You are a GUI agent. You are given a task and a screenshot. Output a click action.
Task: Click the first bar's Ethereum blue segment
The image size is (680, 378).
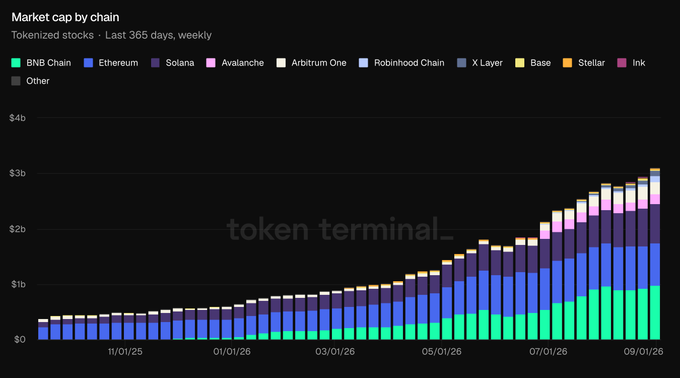click(43, 333)
